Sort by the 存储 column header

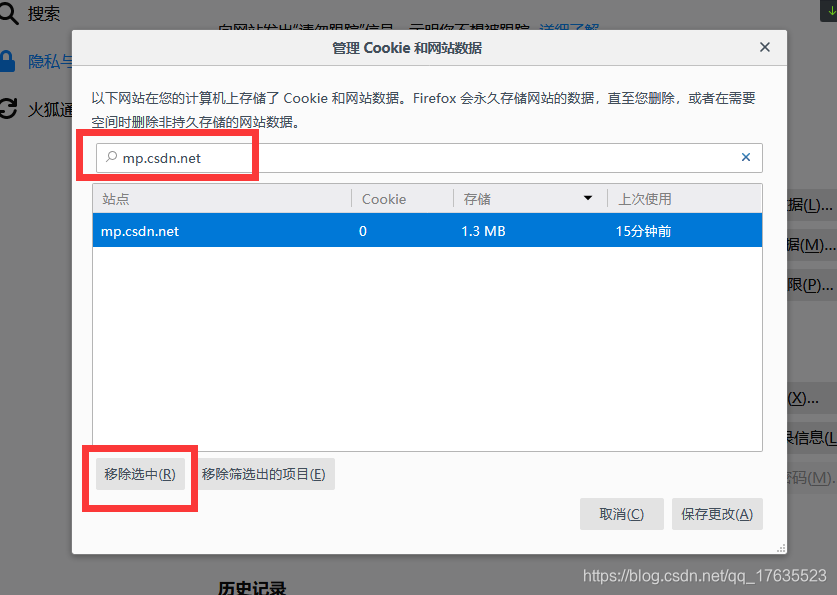point(531,199)
